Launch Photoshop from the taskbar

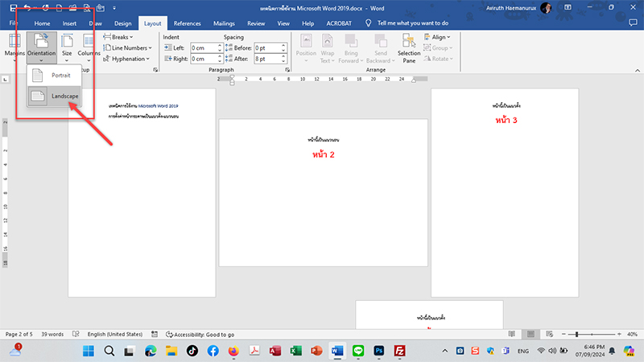point(379,352)
